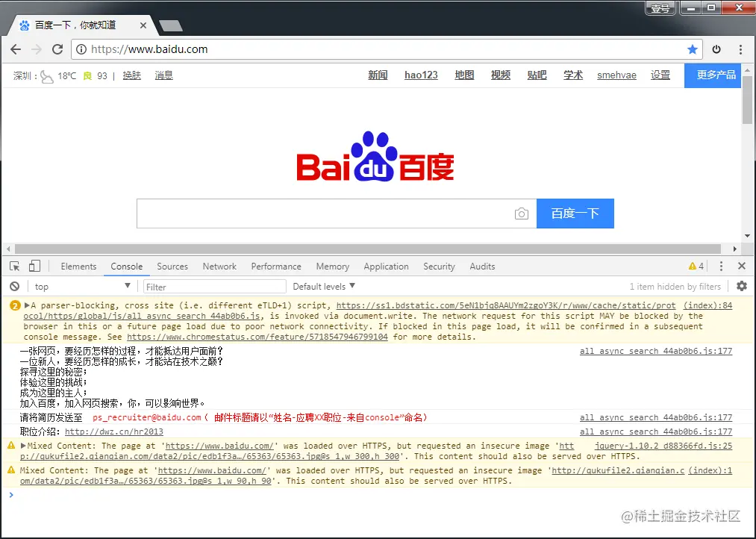The width and height of the screenshot is (756, 539).
Task: Switch to the Memory tab
Action: (x=333, y=266)
